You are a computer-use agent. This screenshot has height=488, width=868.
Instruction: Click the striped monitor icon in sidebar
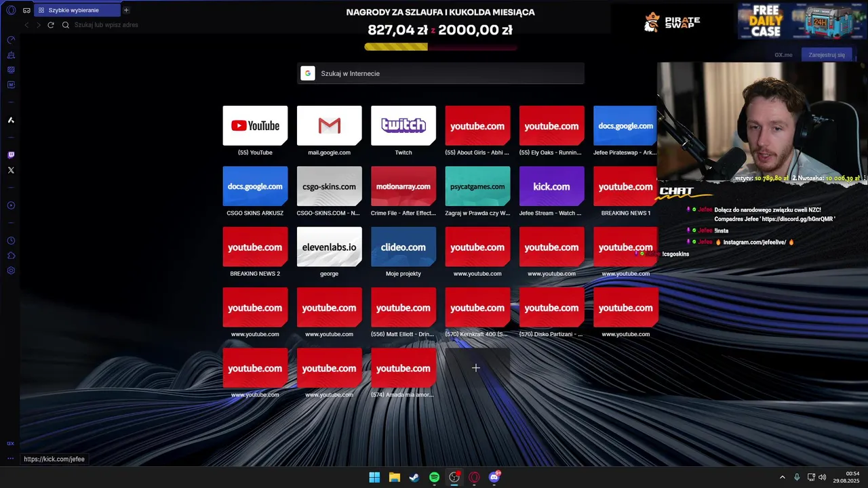point(11,70)
